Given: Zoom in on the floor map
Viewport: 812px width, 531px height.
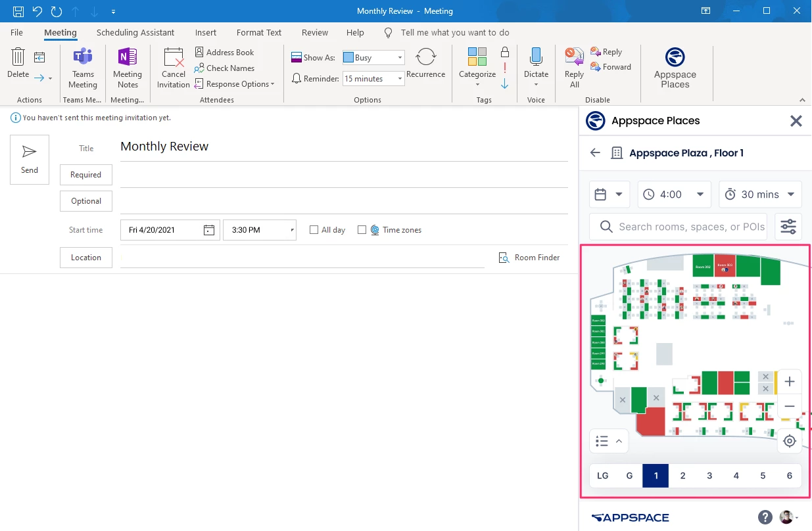Looking at the screenshot, I should (x=790, y=382).
